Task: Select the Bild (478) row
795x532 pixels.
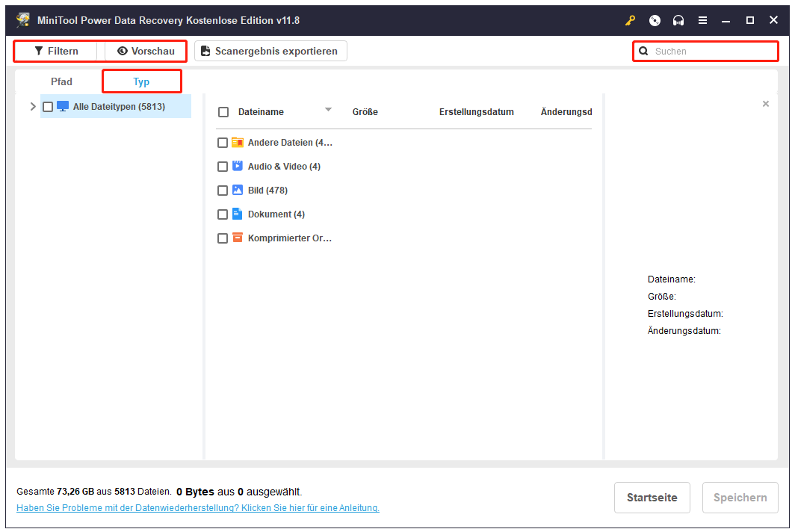Action: point(267,191)
